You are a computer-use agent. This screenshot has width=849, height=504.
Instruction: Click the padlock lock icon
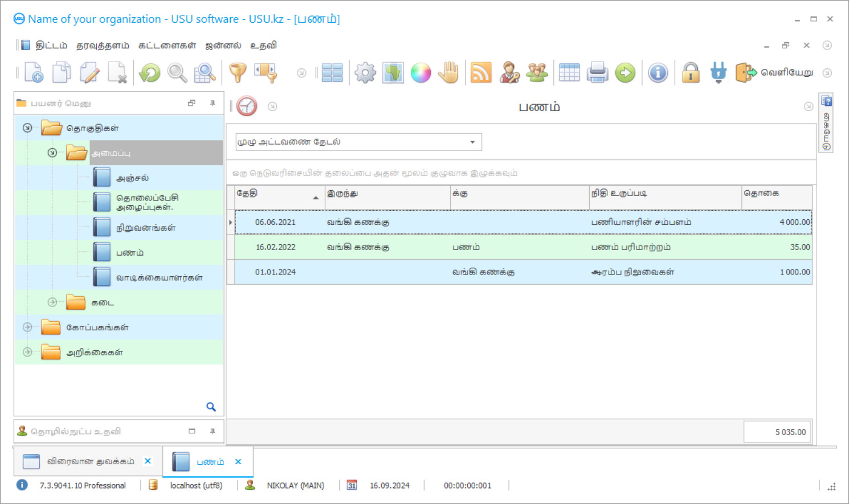(x=691, y=73)
